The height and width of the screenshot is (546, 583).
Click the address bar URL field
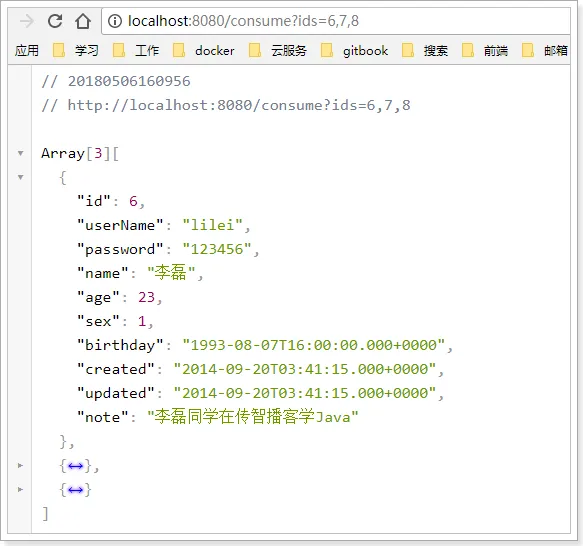coord(336,21)
